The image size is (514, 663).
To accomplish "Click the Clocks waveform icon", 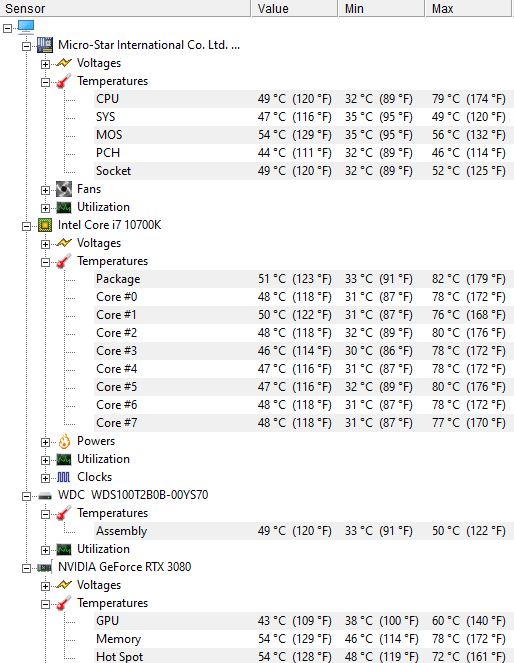I will click(x=64, y=477).
